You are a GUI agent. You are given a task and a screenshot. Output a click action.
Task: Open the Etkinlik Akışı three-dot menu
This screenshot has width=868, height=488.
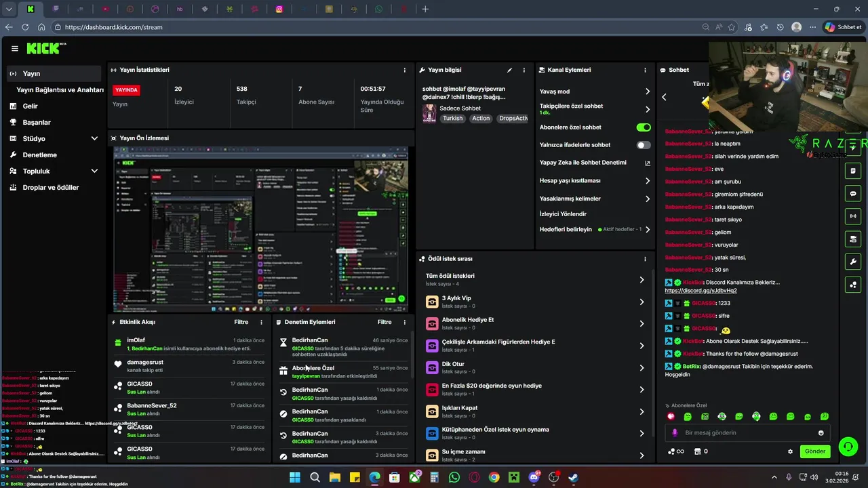(262, 322)
